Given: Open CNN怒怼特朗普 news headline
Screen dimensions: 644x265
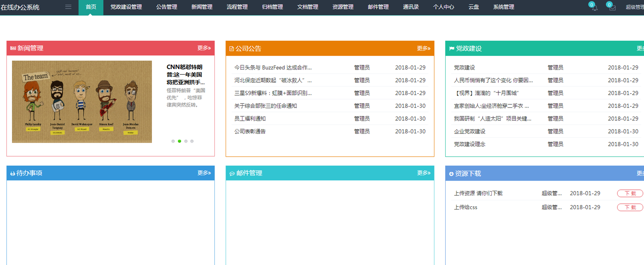Looking at the screenshot, I should click(186, 75).
